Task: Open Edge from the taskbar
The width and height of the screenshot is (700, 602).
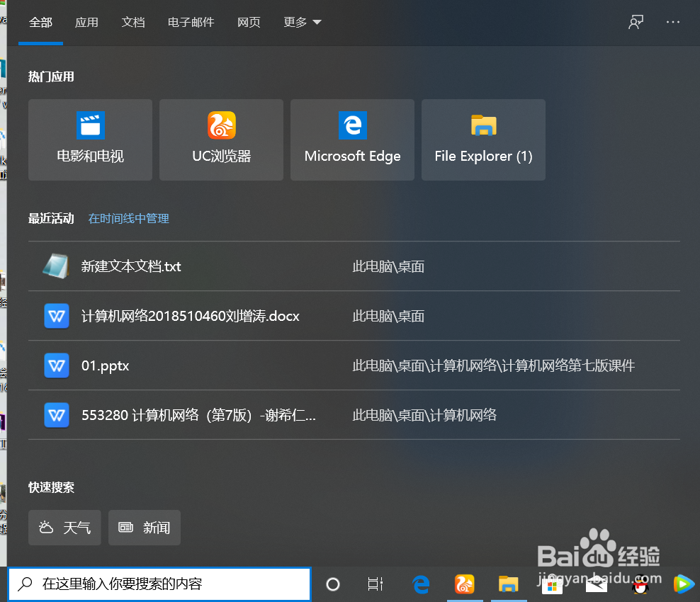Action: pos(421,584)
